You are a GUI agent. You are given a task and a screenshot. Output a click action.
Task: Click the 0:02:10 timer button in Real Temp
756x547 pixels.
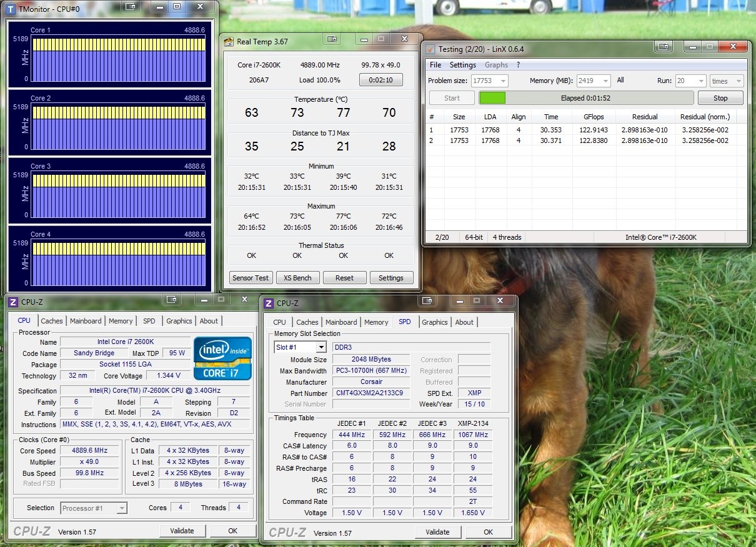(x=381, y=80)
